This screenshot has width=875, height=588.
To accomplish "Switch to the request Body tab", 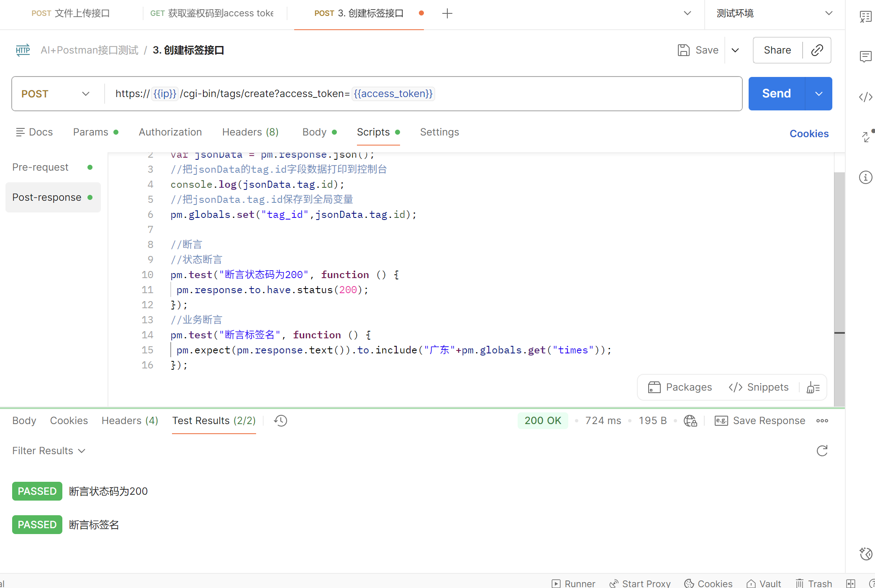I will click(320, 132).
